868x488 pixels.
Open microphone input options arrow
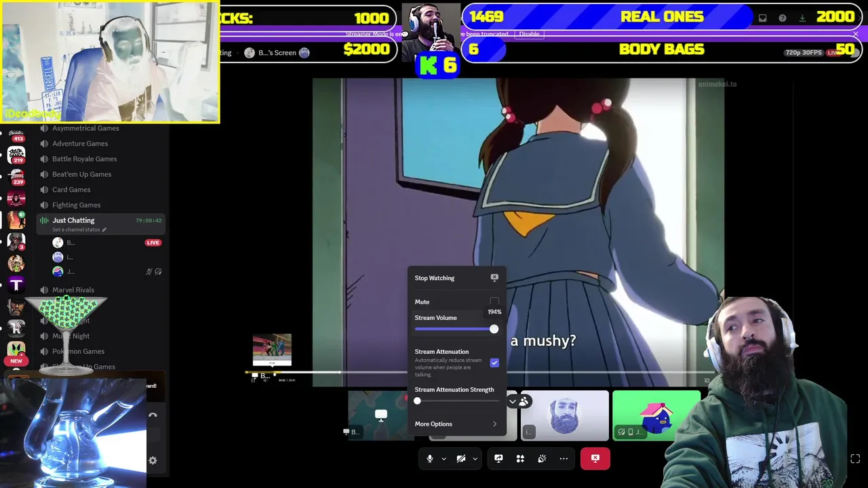443,459
